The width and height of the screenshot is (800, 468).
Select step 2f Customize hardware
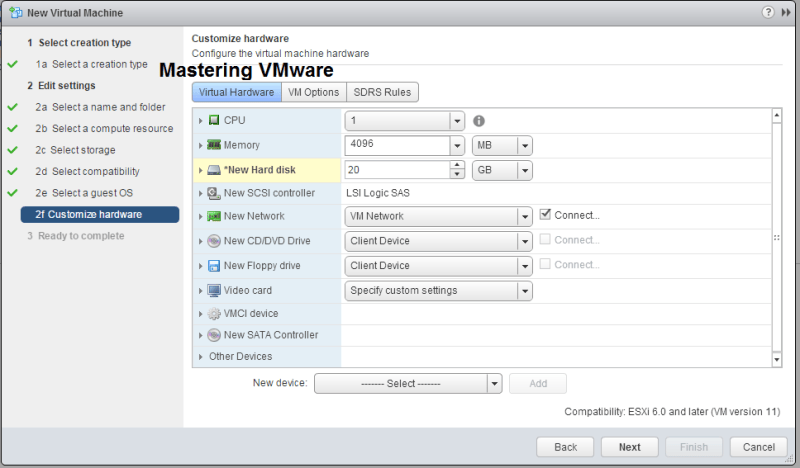[x=100, y=214]
